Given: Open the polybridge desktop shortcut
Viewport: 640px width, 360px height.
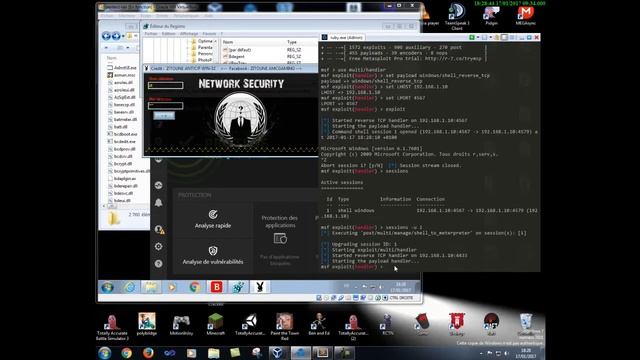Looking at the screenshot, I should coord(147,324).
